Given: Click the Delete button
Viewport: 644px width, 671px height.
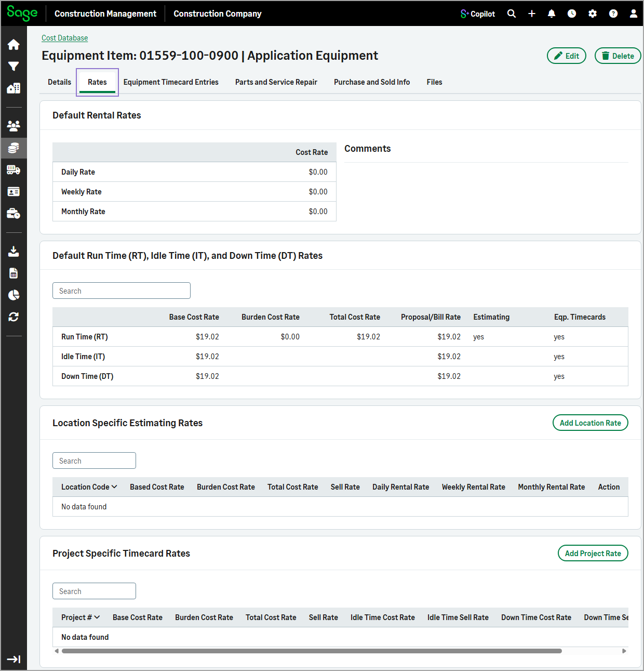Looking at the screenshot, I should (x=618, y=56).
